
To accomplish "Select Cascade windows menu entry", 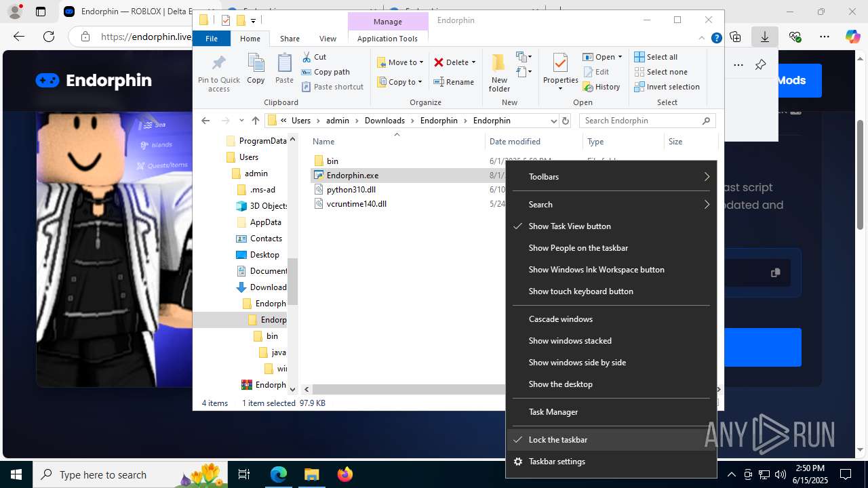I will tap(611, 319).
